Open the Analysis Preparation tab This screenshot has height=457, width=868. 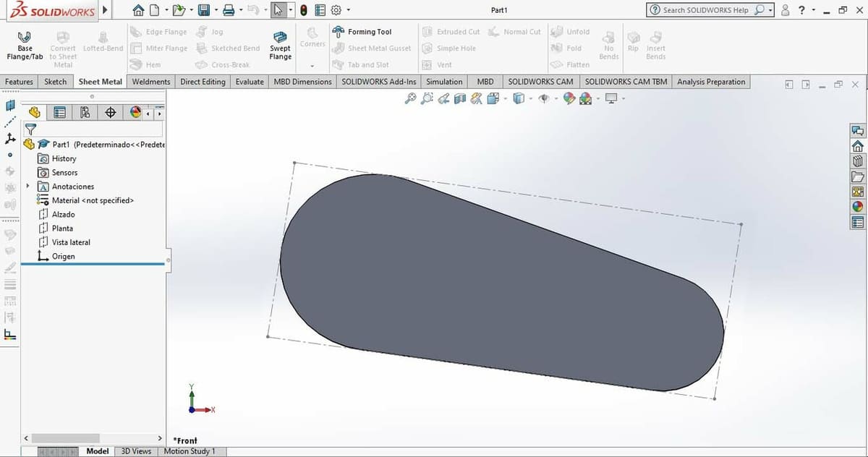point(711,82)
